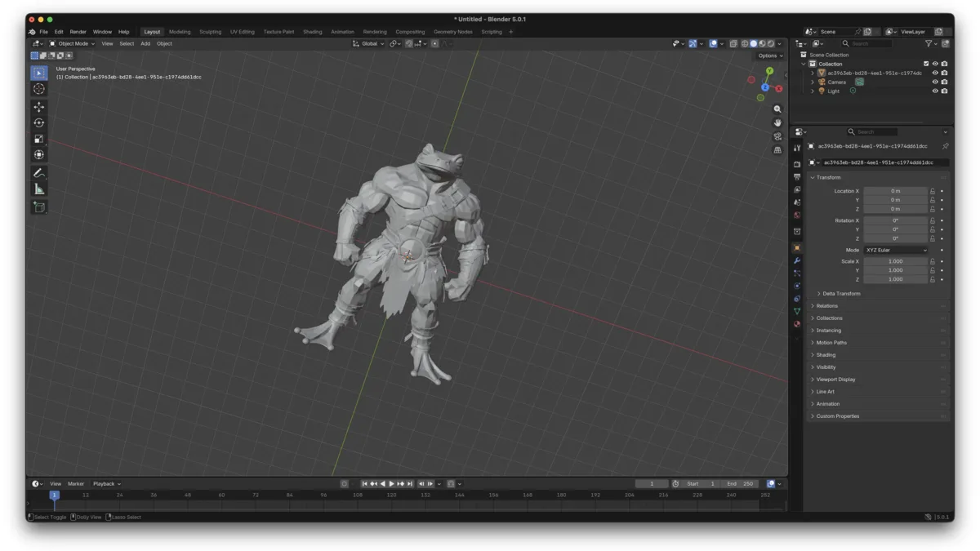980x551 pixels.
Task: Open the Render menu
Action: coord(78,32)
